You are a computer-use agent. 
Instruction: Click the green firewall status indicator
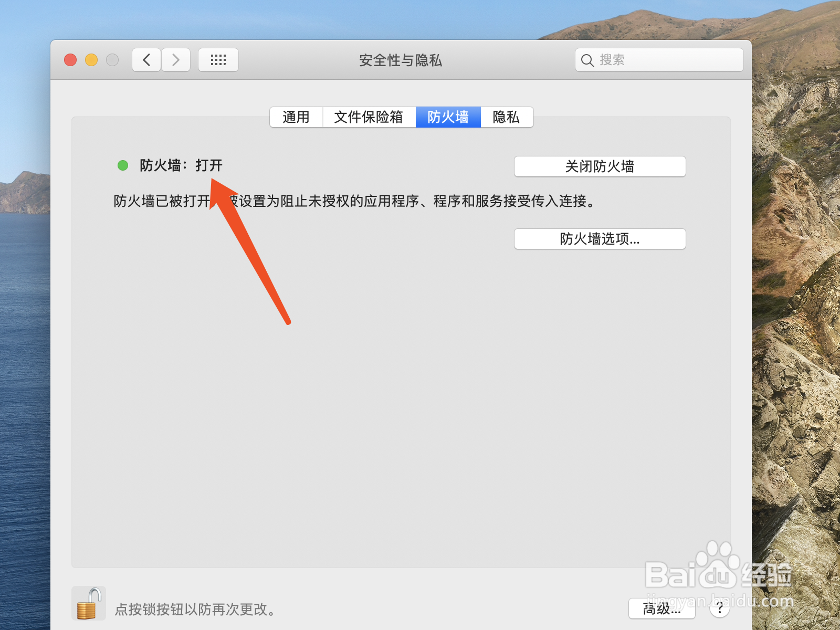[x=123, y=165]
